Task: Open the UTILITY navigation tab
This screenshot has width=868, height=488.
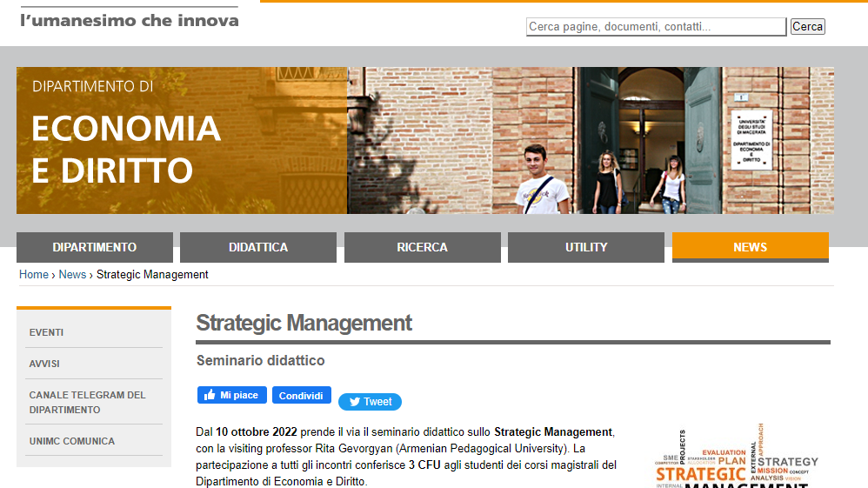Action: pyautogui.click(x=586, y=247)
